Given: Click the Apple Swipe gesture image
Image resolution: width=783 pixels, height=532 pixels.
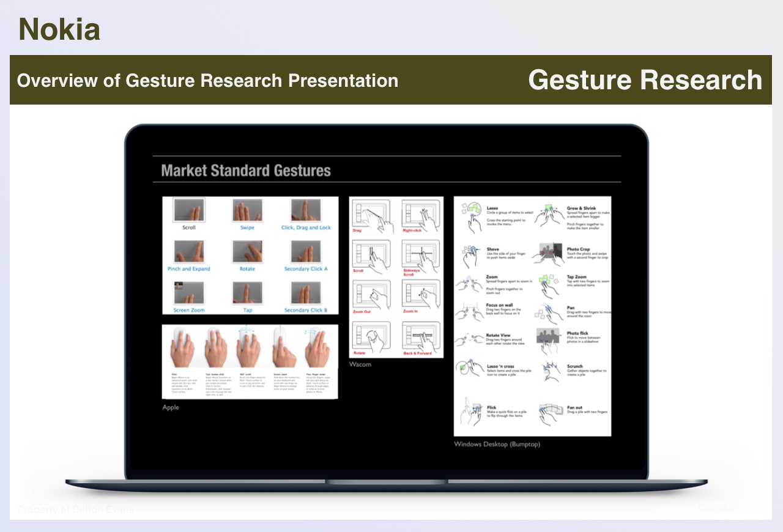Looking at the screenshot, I should 247,211.
